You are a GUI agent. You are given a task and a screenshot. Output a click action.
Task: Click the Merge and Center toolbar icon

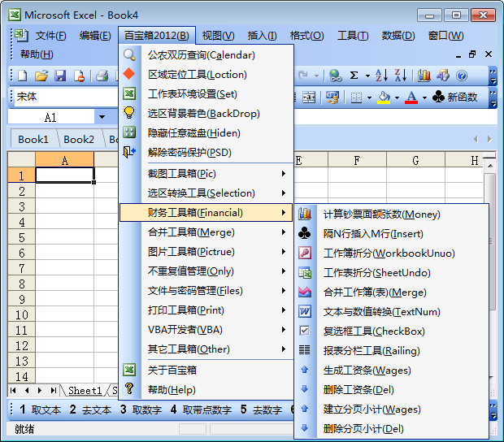coord(309,97)
